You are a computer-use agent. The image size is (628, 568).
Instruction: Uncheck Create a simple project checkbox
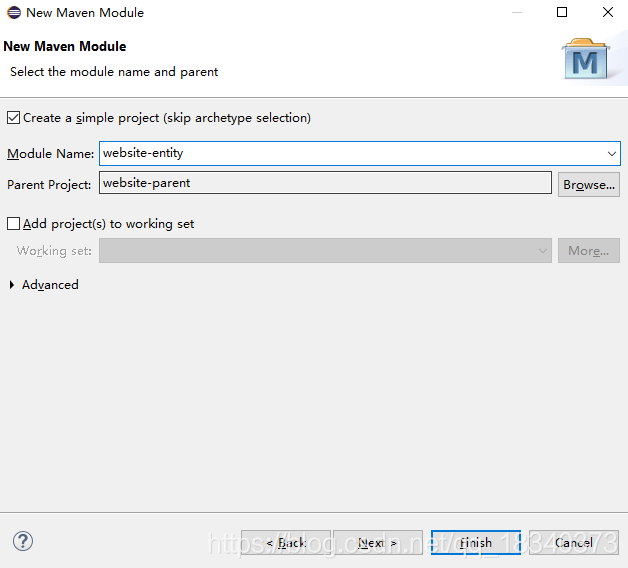click(13, 118)
